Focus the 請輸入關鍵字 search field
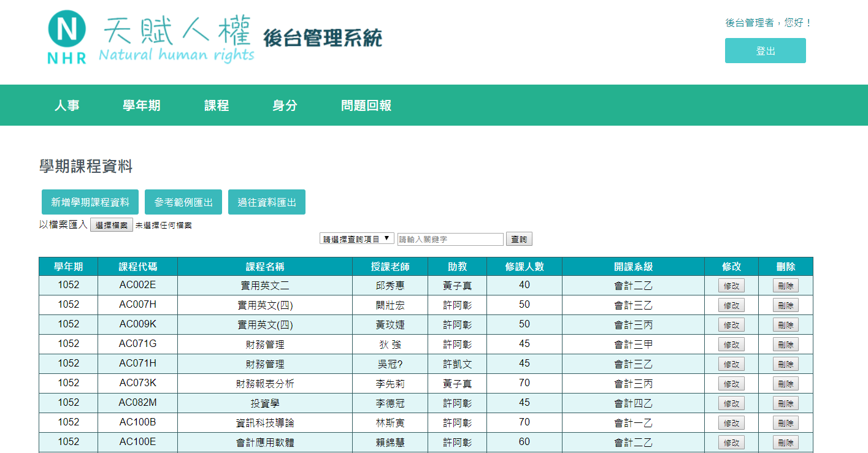The image size is (868, 453). click(x=450, y=239)
